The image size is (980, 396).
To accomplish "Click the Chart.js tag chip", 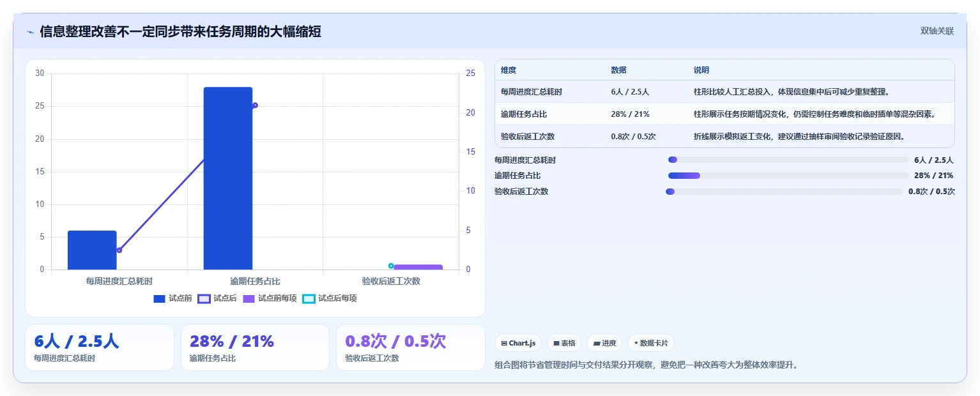I will 518,343.
